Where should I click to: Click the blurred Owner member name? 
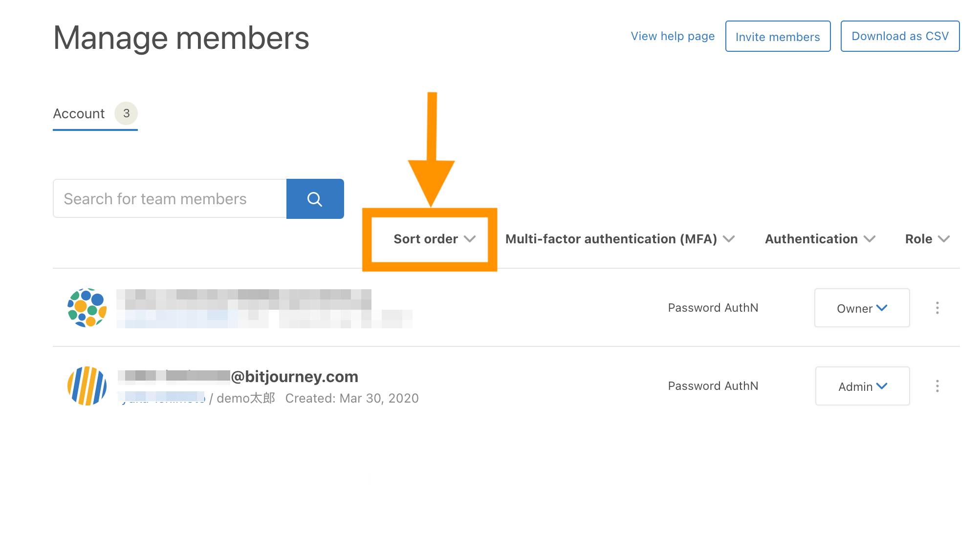[243, 299]
